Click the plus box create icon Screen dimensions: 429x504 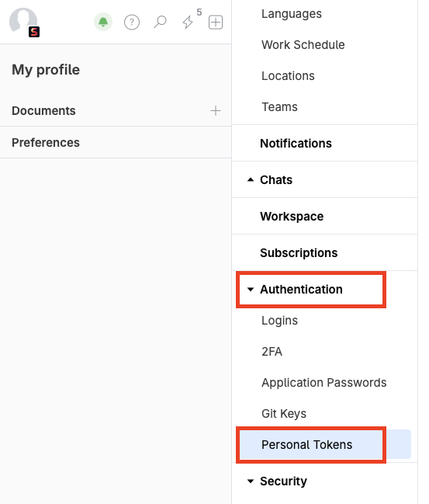click(x=216, y=23)
